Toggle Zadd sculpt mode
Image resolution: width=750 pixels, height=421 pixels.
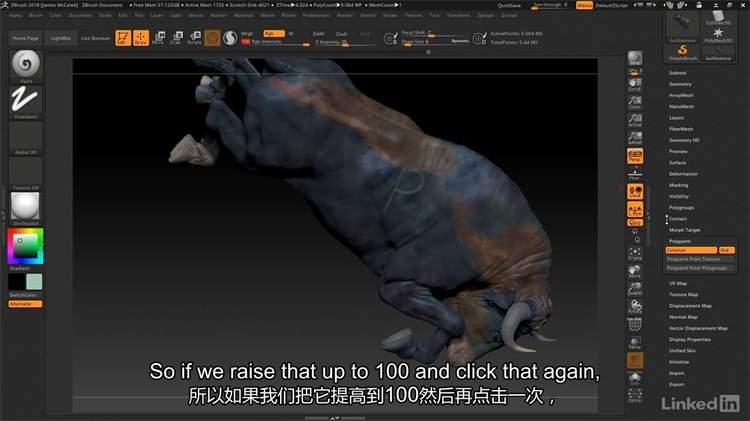point(318,33)
